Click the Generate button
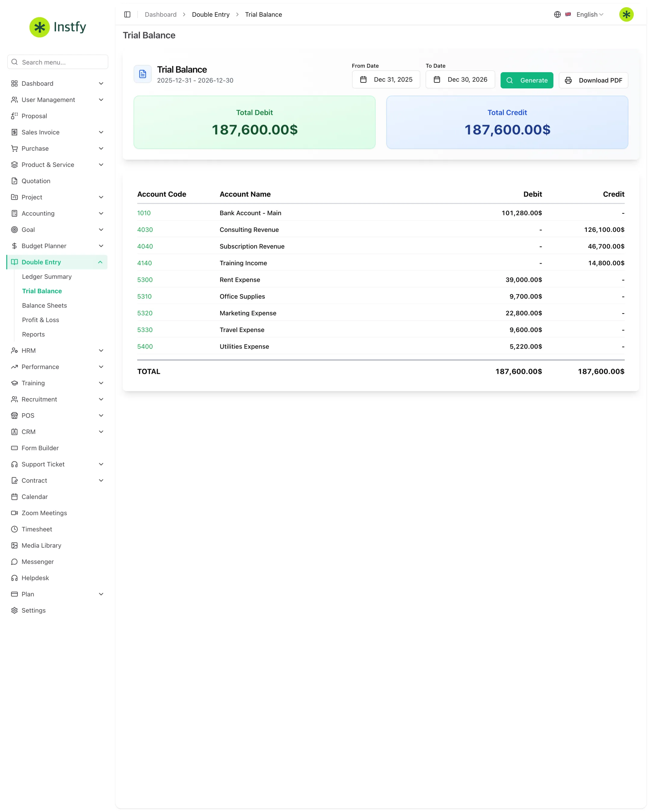This screenshot has height=812, width=650. click(x=527, y=80)
